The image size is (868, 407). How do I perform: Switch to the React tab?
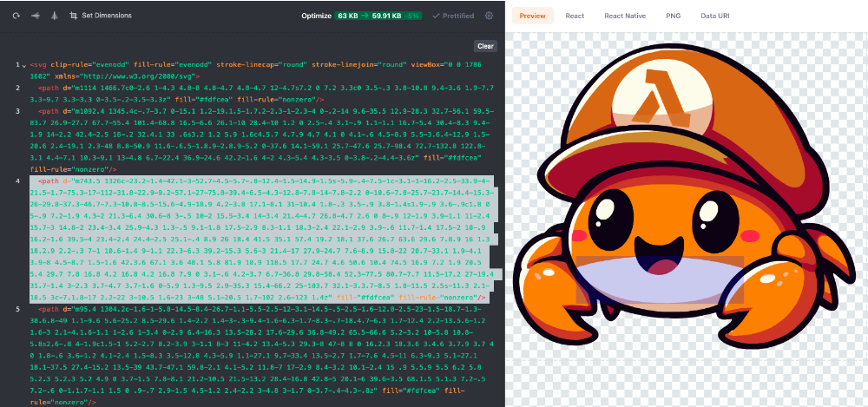pyautogui.click(x=575, y=16)
